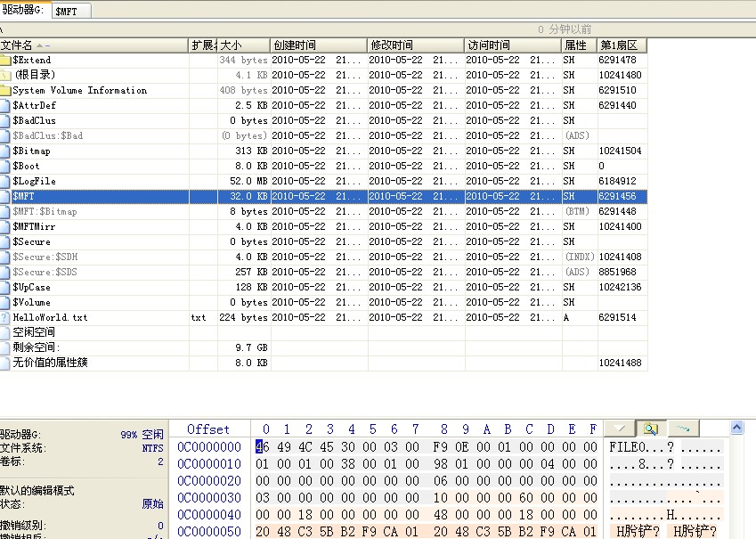
Task: Select the $LogFile row
Action: coord(34,182)
